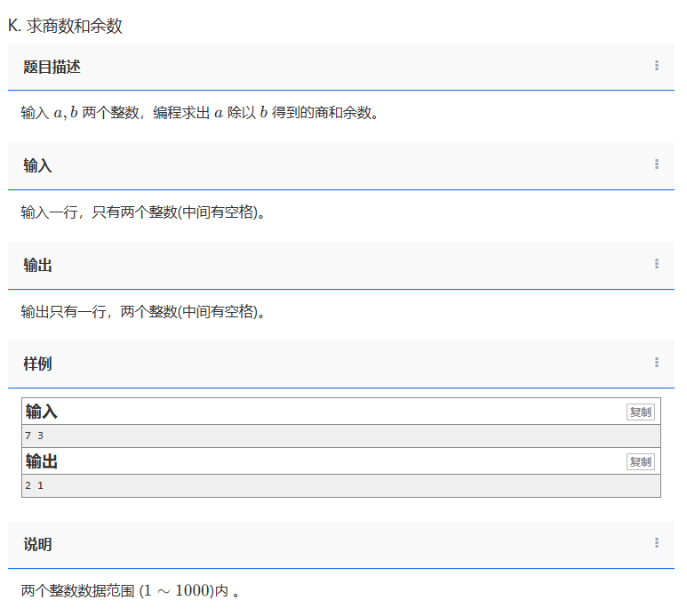Open the 题目描述 section's three-dot menu
The height and width of the screenshot is (616, 687).
tap(656, 66)
